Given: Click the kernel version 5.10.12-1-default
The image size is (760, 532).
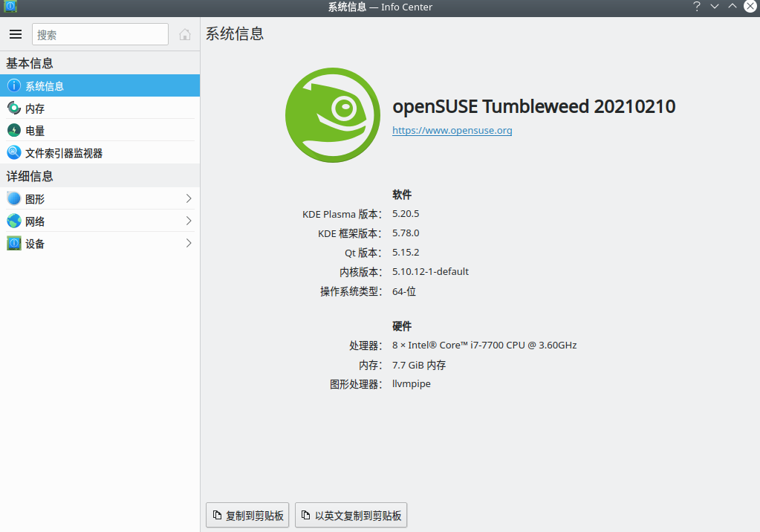Looking at the screenshot, I should pos(430,272).
